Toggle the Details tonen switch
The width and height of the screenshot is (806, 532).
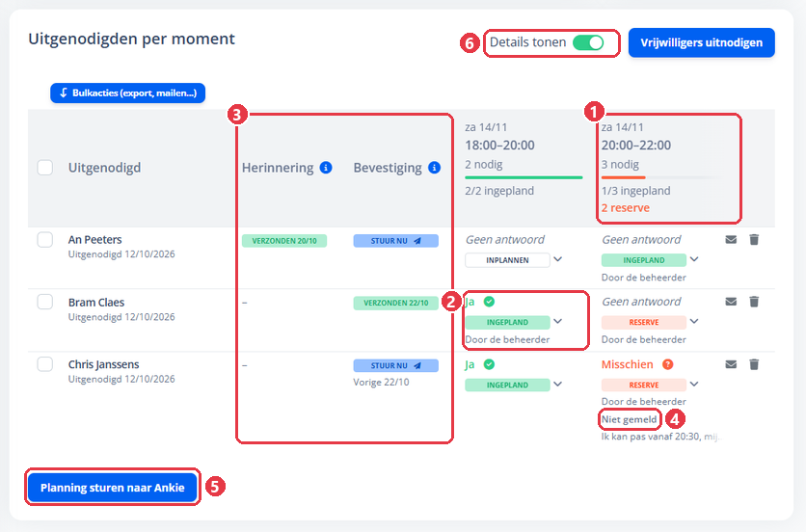pos(588,42)
